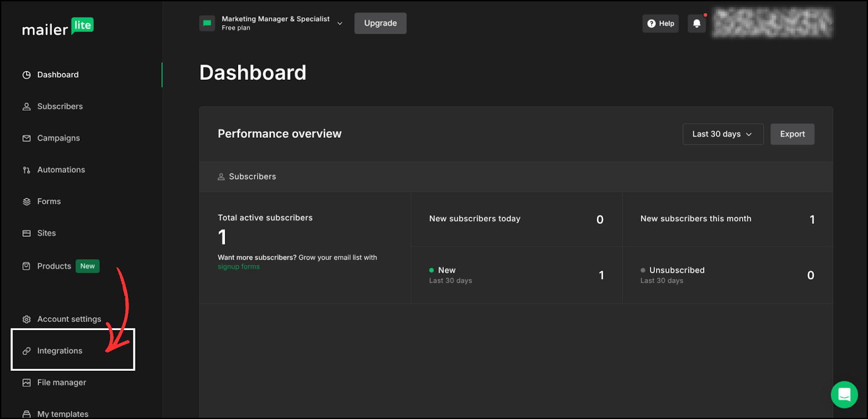
Task: Click the Performance overview heading
Action: (279, 134)
